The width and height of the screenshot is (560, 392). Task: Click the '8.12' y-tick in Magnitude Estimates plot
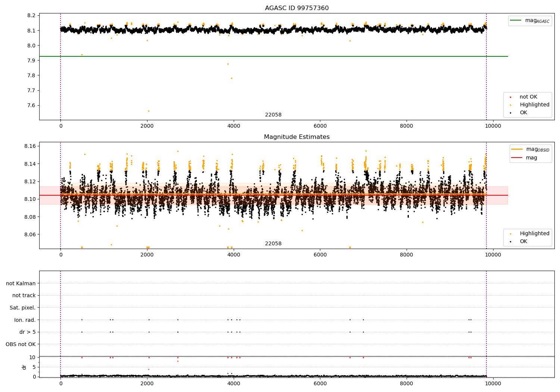(x=30, y=181)
